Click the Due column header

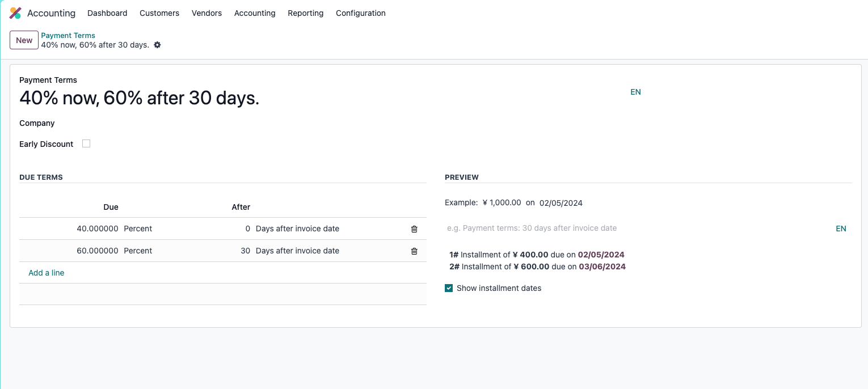click(x=111, y=207)
